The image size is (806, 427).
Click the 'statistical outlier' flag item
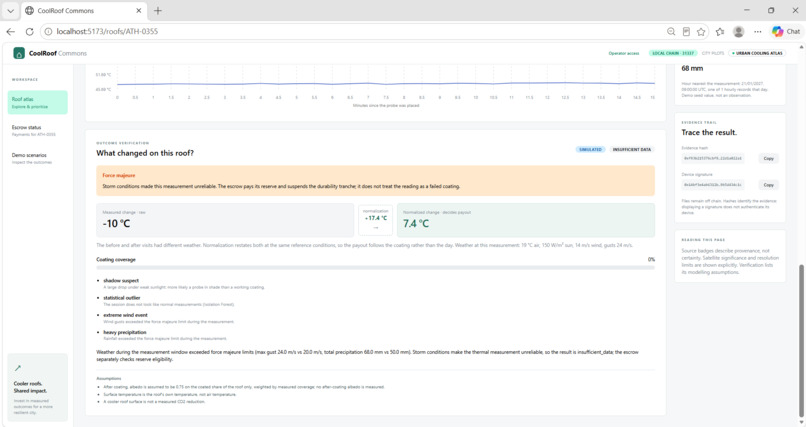(122, 298)
